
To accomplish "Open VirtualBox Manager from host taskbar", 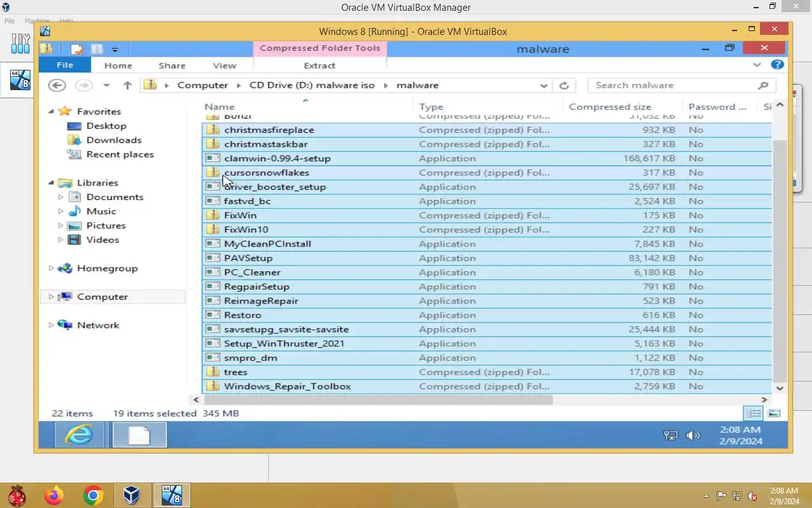I will (x=132, y=495).
